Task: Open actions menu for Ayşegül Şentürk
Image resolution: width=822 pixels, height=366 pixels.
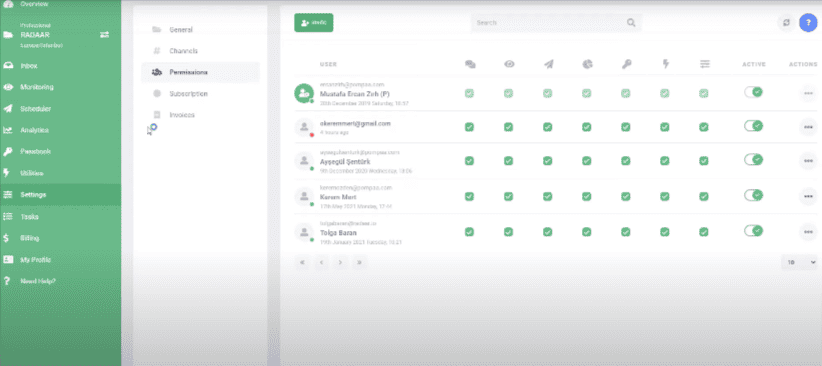Action: coord(808,161)
